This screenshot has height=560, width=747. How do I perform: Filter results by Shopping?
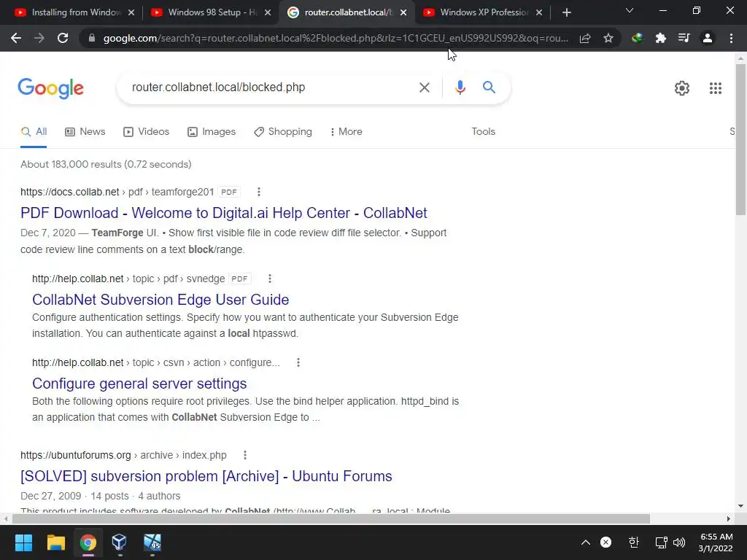click(283, 131)
